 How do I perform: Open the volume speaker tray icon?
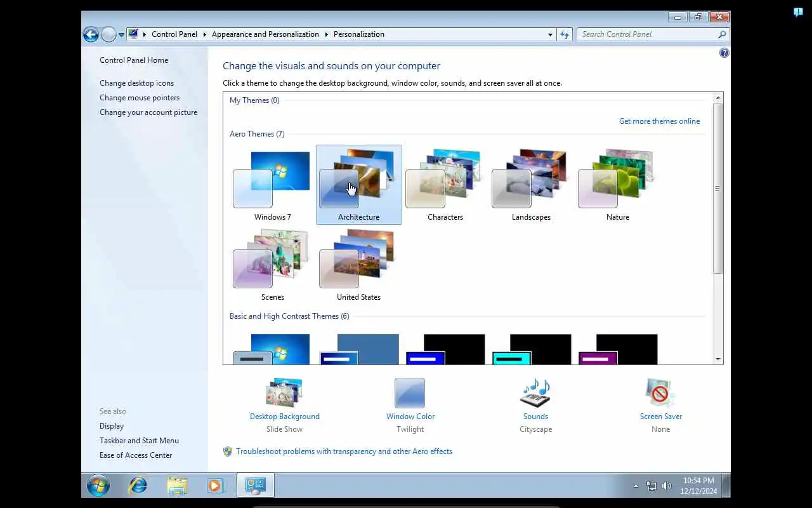coord(667,486)
